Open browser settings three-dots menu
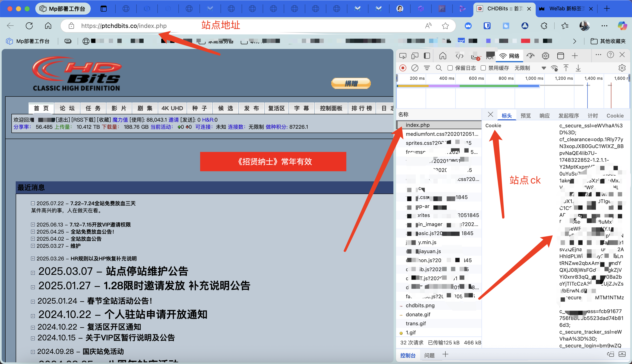Screen dimensions: 632x364 point(604,26)
